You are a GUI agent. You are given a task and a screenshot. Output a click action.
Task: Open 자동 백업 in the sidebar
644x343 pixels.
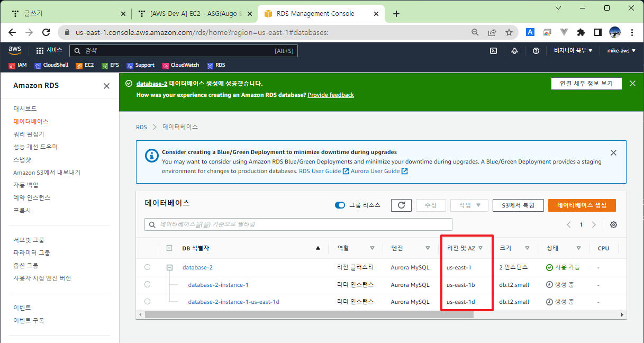(25, 185)
